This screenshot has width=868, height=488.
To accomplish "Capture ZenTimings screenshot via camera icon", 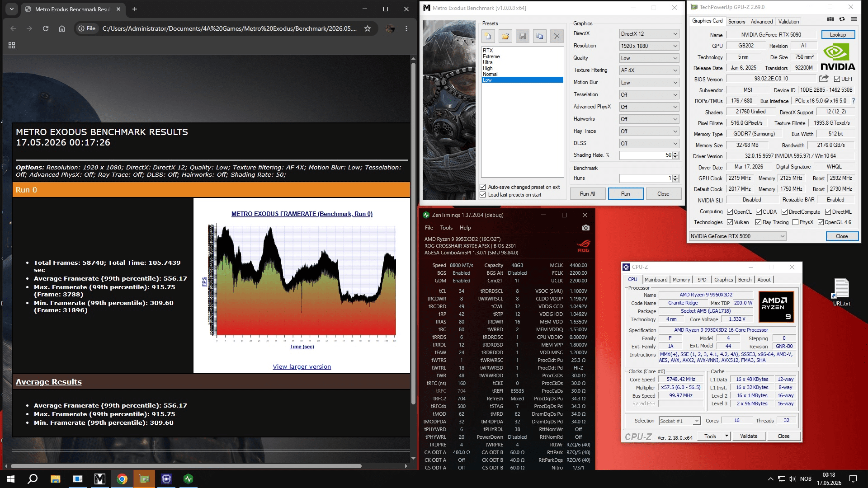I will tap(586, 228).
